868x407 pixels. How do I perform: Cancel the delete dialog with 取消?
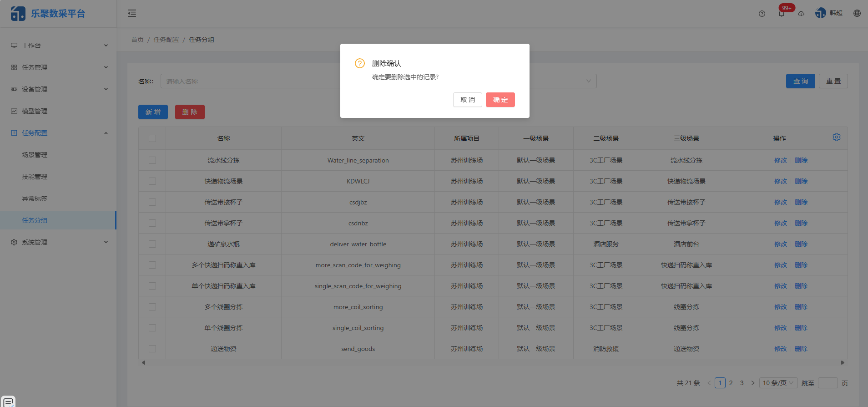[467, 100]
